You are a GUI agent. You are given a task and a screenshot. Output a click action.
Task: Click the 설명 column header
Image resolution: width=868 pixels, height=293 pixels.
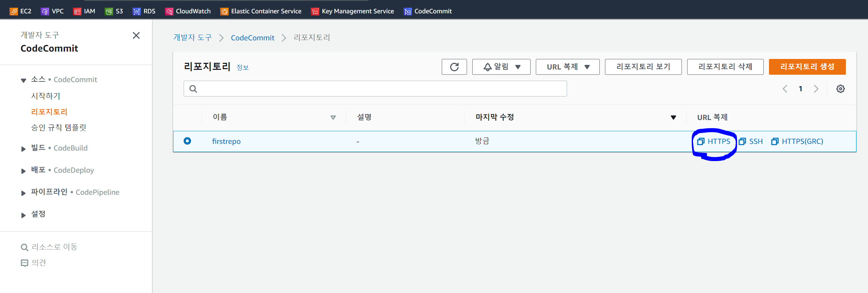pyautogui.click(x=364, y=117)
